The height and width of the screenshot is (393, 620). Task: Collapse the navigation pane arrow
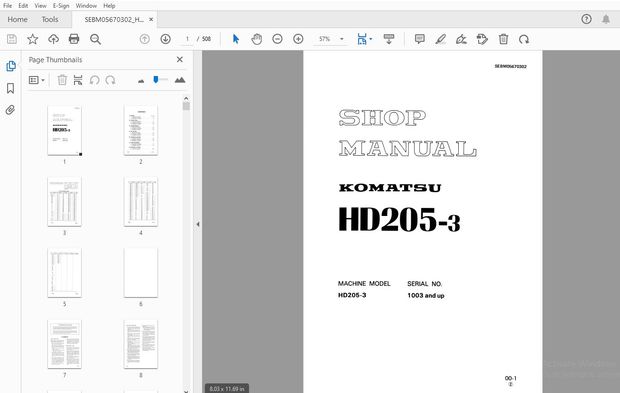click(x=198, y=224)
